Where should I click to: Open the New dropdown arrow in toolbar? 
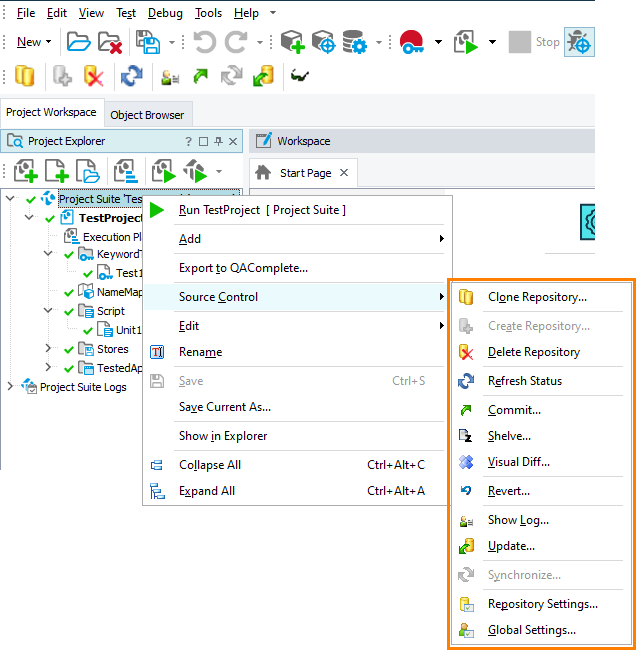point(49,42)
